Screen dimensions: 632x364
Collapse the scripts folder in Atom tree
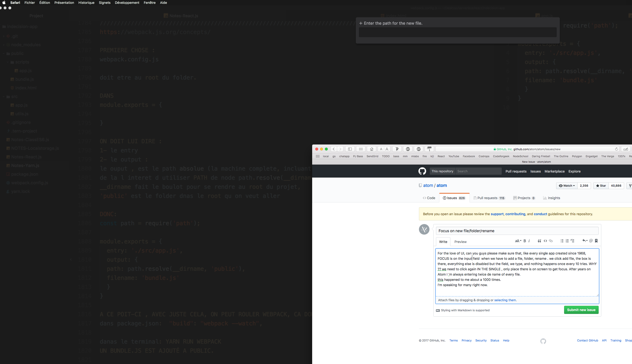pos(8,62)
